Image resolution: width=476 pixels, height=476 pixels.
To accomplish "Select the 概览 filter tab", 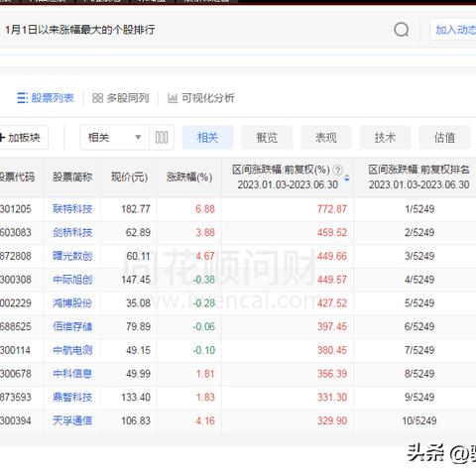I will 267,138.
